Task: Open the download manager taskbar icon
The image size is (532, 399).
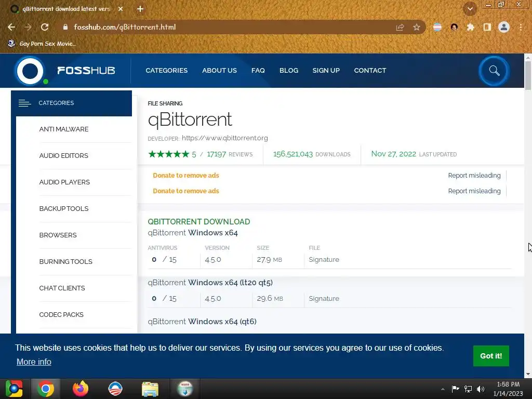Action: tap(185, 389)
